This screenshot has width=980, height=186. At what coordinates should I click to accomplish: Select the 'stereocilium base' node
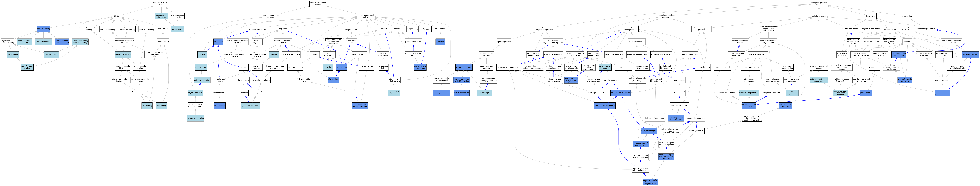[334, 80]
